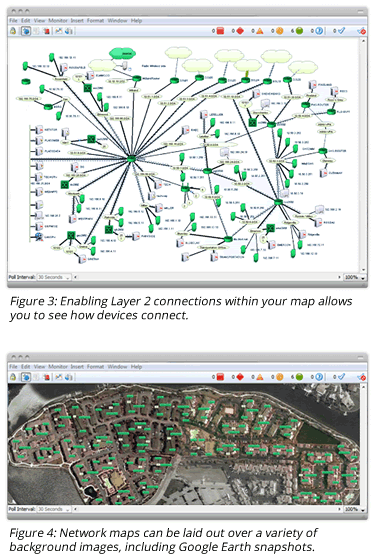Select the green Internet cloud on the network map
The height and width of the screenshot is (559, 375).
(123, 54)
